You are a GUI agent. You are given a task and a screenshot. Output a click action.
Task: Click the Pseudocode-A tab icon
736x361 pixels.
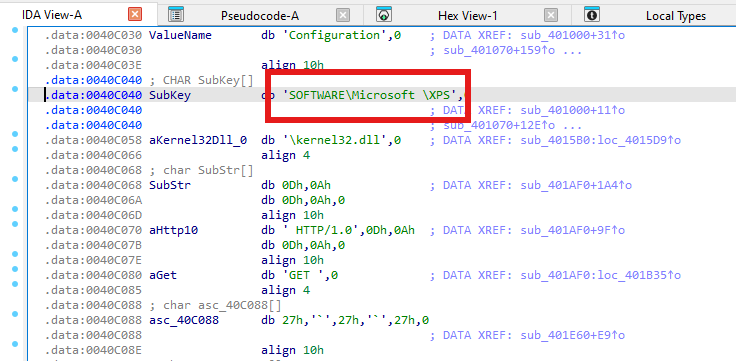click(176, 15)
